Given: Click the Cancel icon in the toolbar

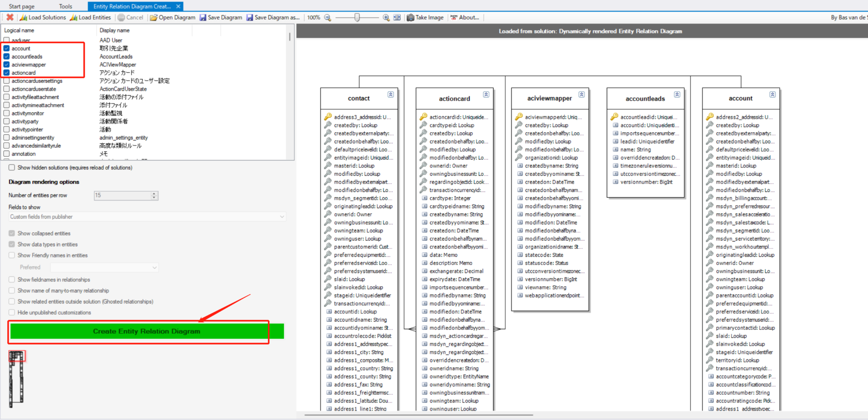Looking at the screenshot, I should point(120,17).
